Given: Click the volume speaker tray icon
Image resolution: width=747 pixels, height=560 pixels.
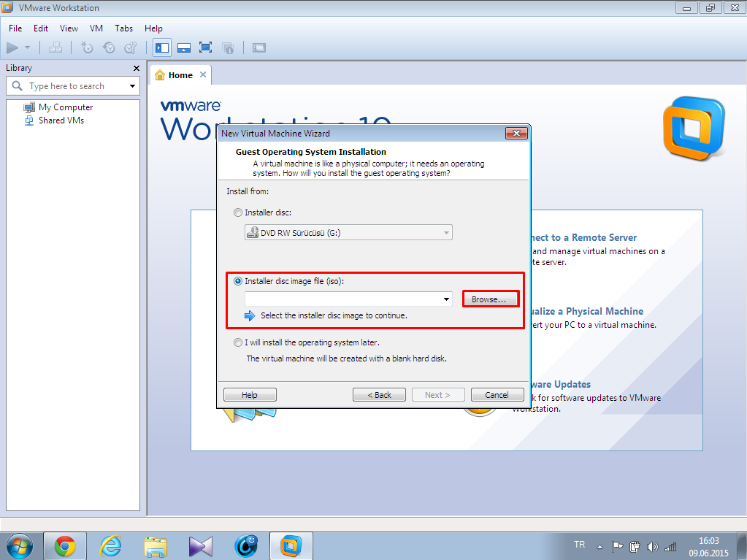Looking at the screenshot, I should (652, 547).
